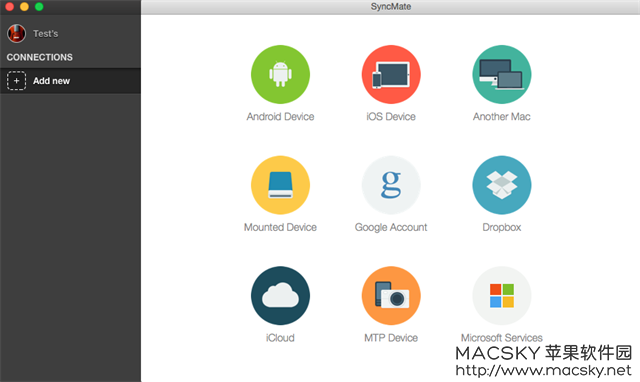640x382 pixels.
Task: Click the Mounted Device label
Action: point(280,227)
